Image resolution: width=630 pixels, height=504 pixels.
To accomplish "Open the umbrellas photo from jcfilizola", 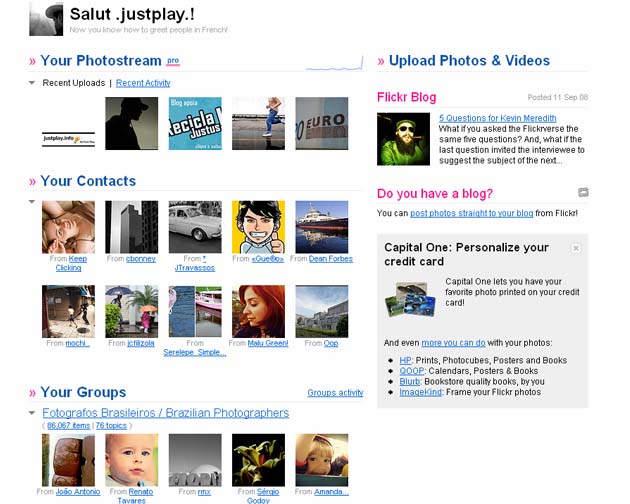I will 132,311.
